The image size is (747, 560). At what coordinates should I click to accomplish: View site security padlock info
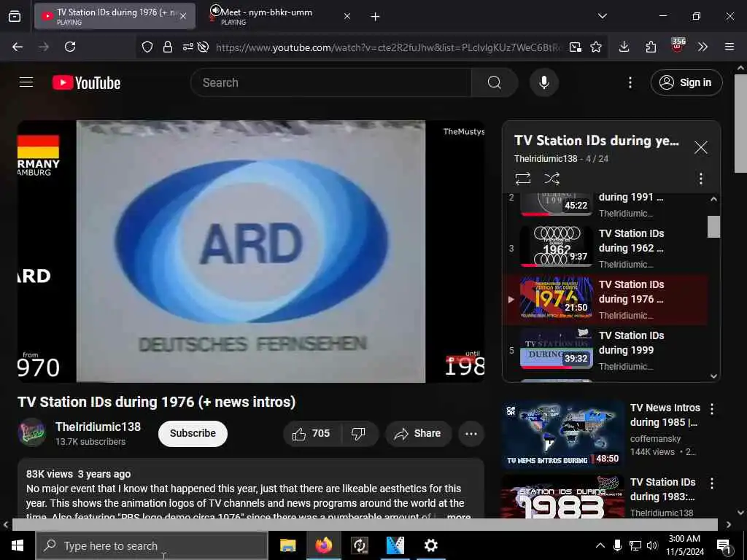tap(167, 47)
